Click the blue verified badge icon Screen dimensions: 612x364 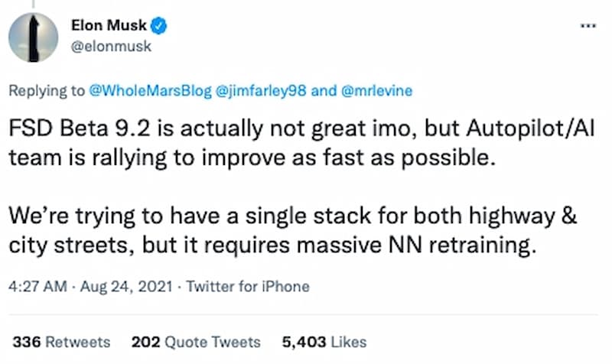click(159, 27)
